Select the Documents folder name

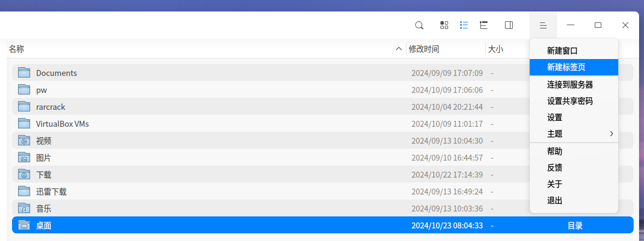click(x=57, y=73)
